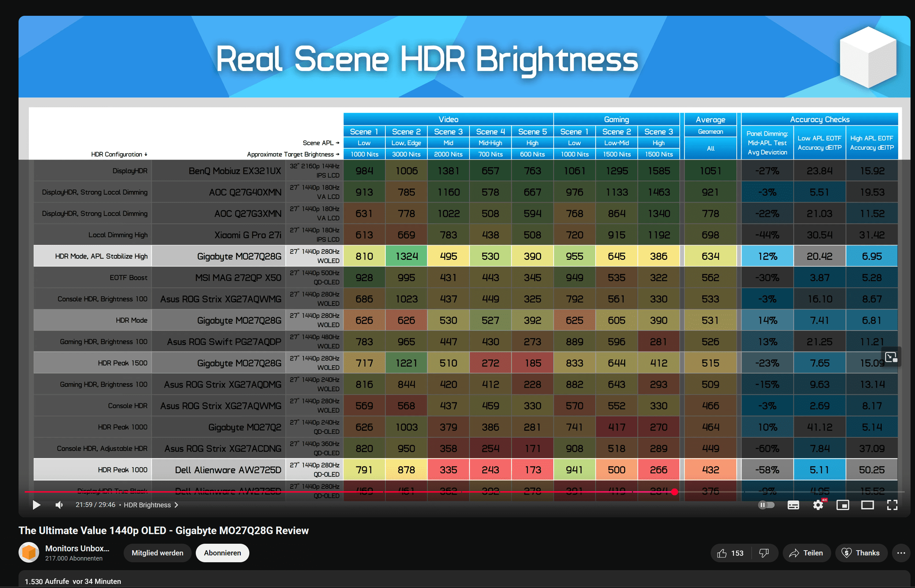Click the Mitglied werden button
Viewport: 915px width, 588px height.
coord(157,553)
